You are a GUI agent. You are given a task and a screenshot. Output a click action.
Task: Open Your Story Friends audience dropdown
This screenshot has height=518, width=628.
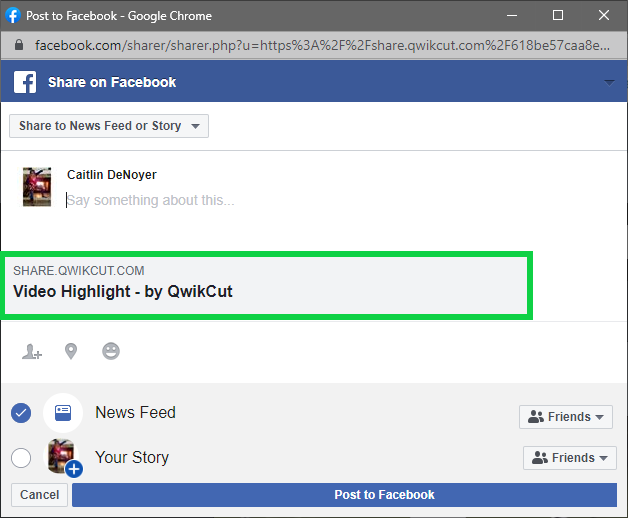pyautogui.click(x=570, y=458)
